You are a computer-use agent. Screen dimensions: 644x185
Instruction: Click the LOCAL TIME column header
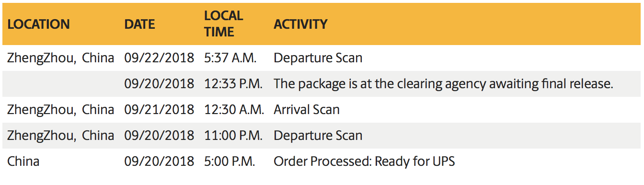pos(223,24)
